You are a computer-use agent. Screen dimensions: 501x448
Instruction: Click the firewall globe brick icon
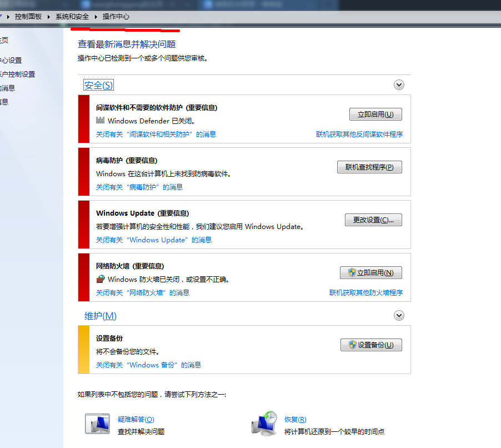[101, 279]
